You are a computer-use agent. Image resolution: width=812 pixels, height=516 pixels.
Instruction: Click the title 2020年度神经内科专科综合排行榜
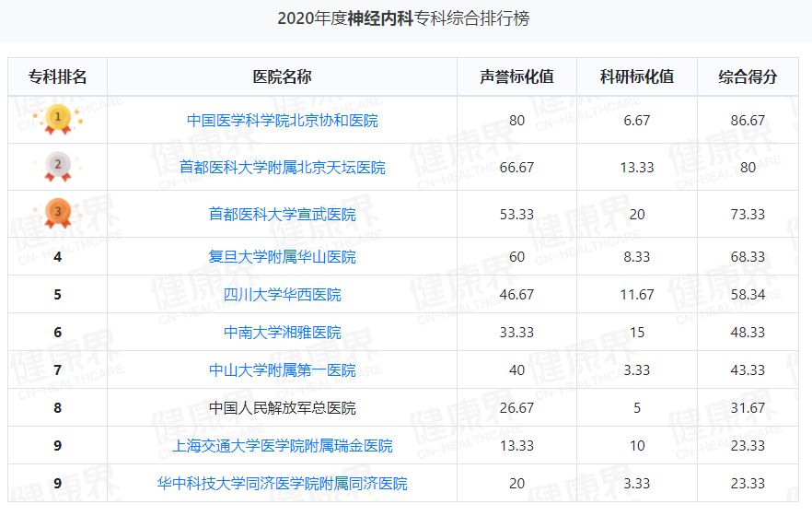click(403, 18)
